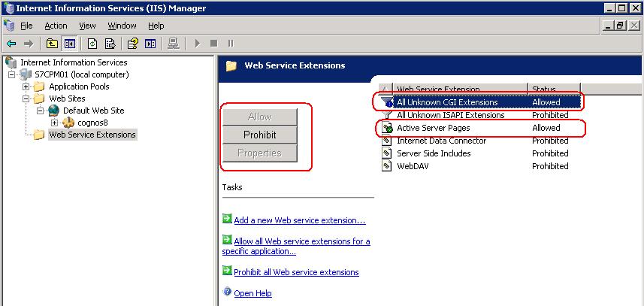
Task: Click Add a new Web service extension link
Action: [x=300, y=220]
